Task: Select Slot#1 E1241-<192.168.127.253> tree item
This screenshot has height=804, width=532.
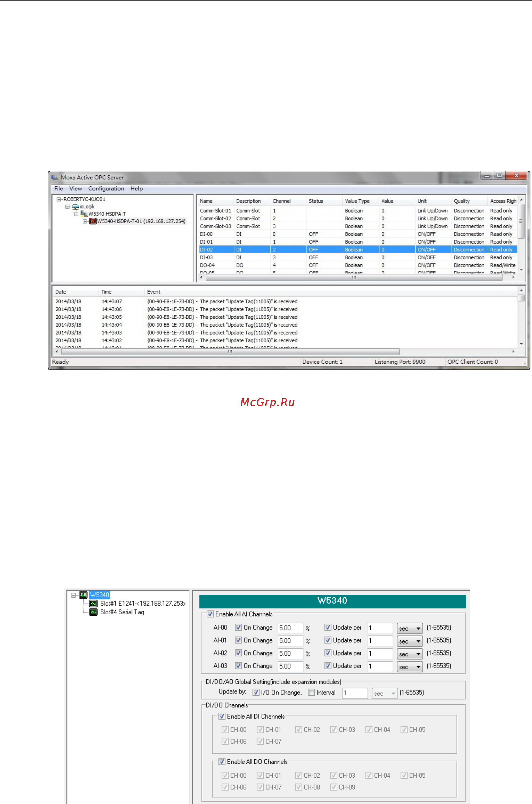Action: coord(143,603)
